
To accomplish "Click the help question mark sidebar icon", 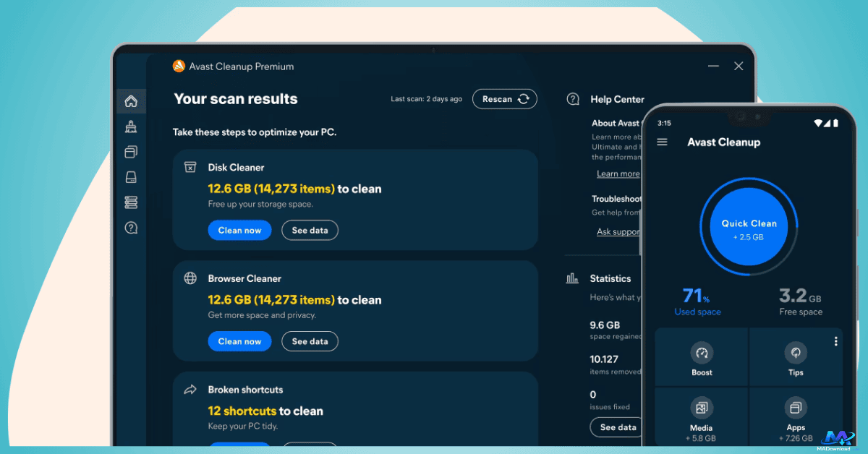I will pos(131,228).
